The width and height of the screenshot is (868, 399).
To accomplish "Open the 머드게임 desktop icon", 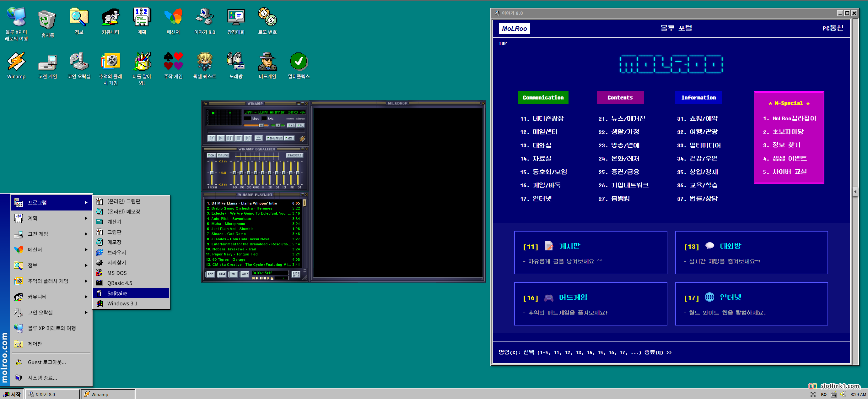I will pyautogui.click(x=267, y=66).
